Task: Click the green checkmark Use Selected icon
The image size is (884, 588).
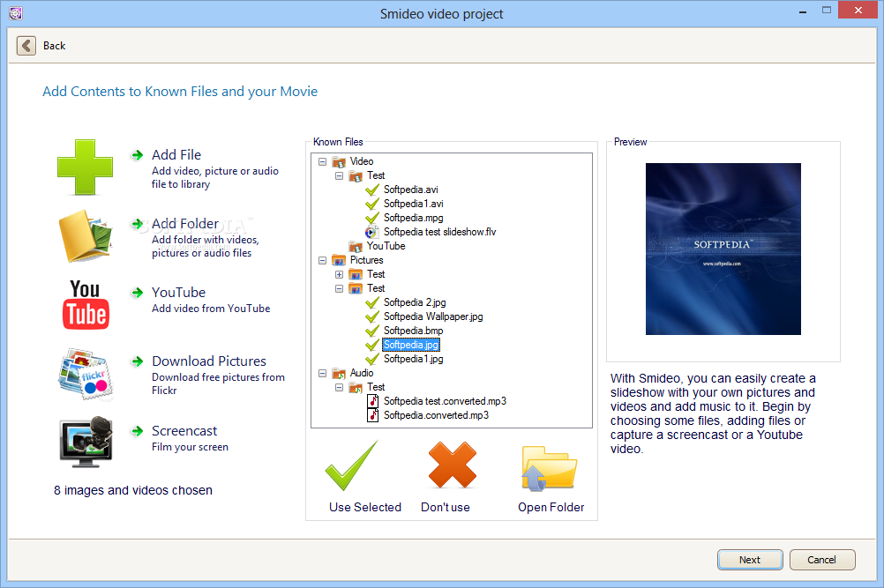Action: 351,465
